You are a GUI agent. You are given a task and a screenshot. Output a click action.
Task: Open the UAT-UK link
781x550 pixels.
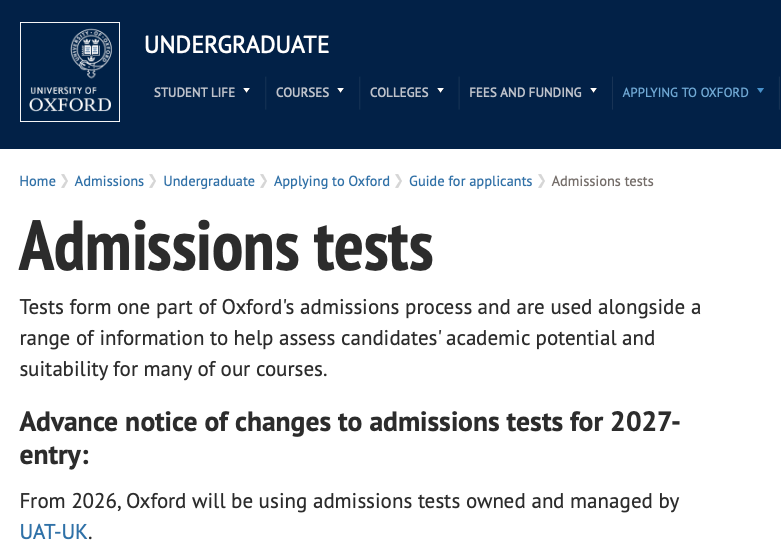tap(54, 531)
